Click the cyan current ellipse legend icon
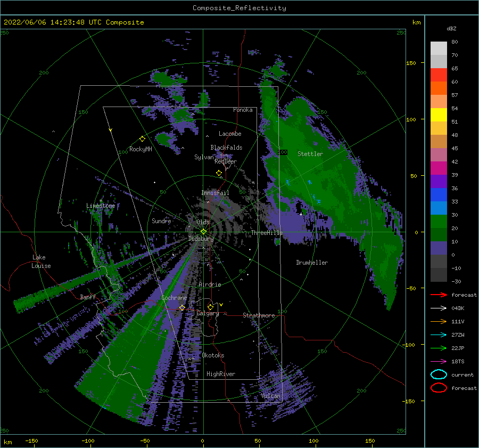The height and width of the screenshot is (448, 479). tap(439, 374)
